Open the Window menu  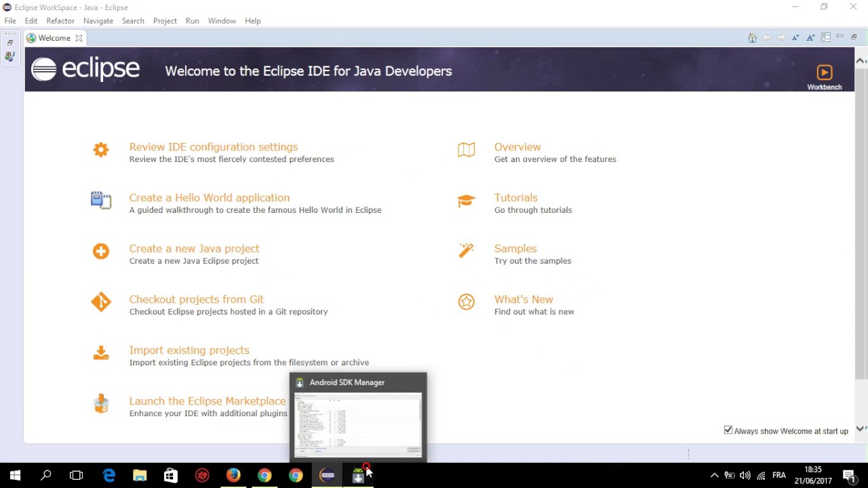[222, 21]
